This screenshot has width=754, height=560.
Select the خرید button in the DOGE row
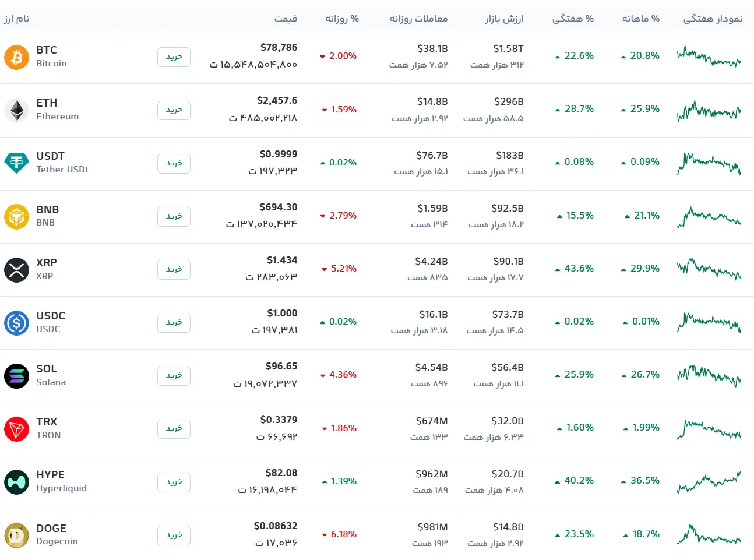tap(174, 536)
